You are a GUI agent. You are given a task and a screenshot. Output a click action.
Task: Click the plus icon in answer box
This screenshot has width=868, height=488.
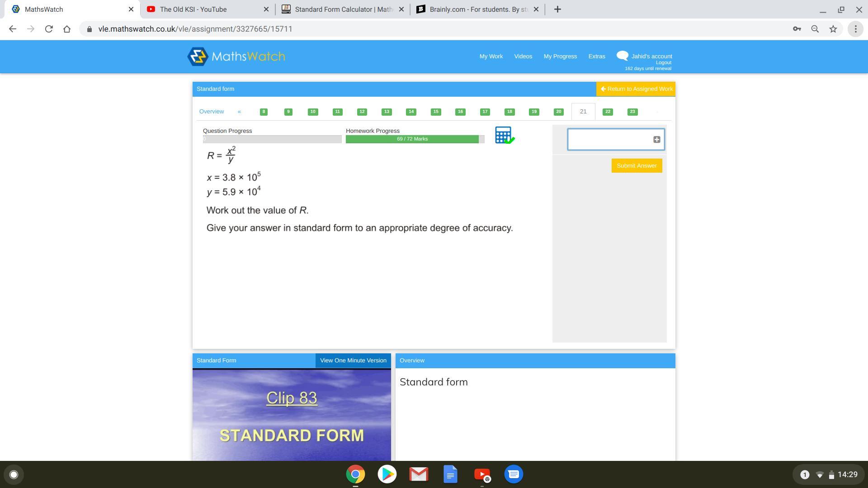click(x=656, y=140)
